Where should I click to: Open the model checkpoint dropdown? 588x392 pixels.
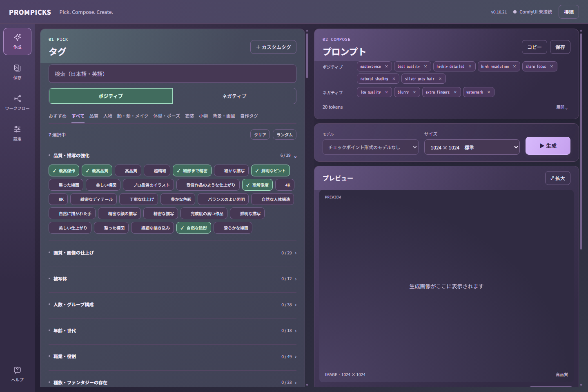click(x=371, y=147)
